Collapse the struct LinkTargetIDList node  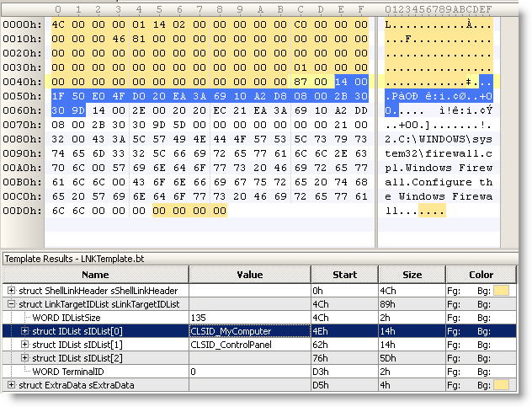11,303
